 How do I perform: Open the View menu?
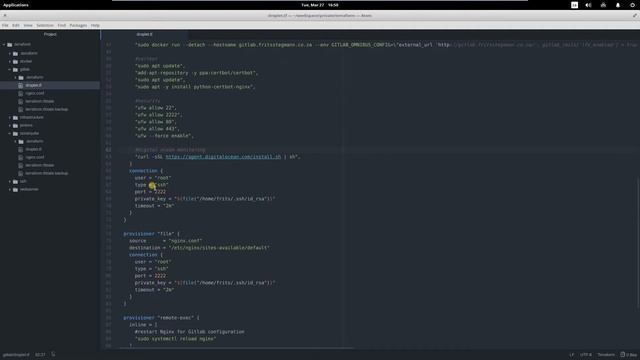(28, 25)
